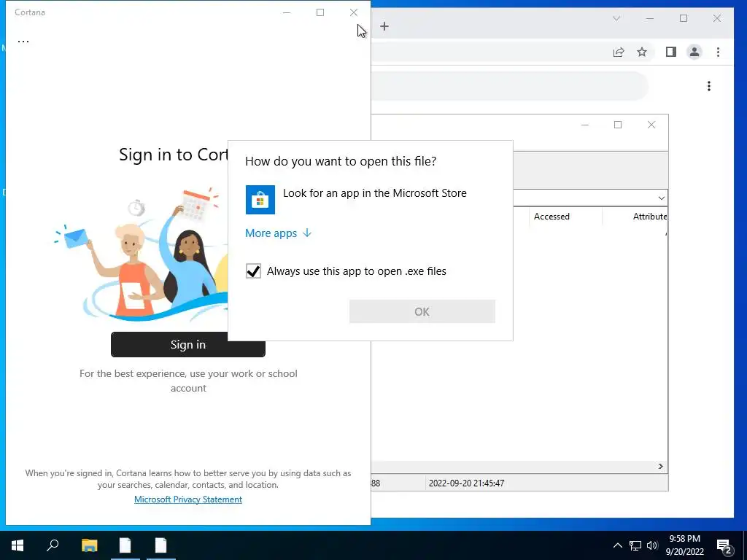Bookmark this page with star icon
This screenshot has width=747, height=560.
642,52
